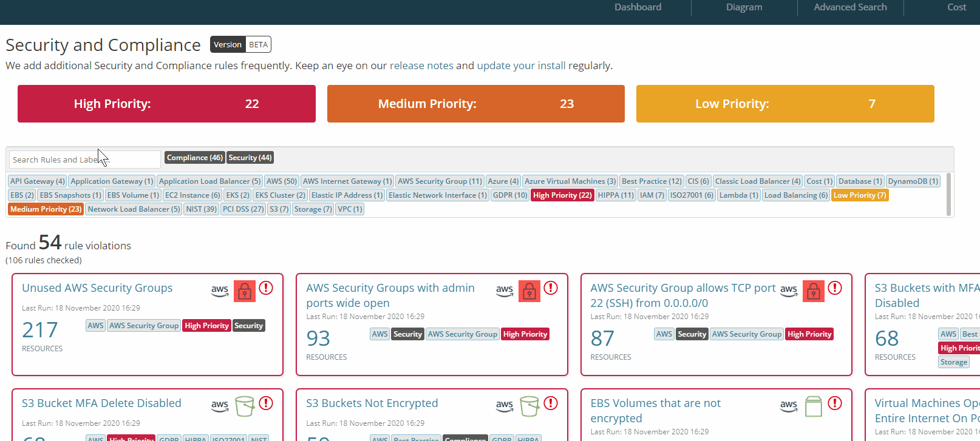The height and width of the screenshot is (441, 980).
Task: Click the alert icon on S3 Buckets Not Encrypted card
Action: [551, 403]
